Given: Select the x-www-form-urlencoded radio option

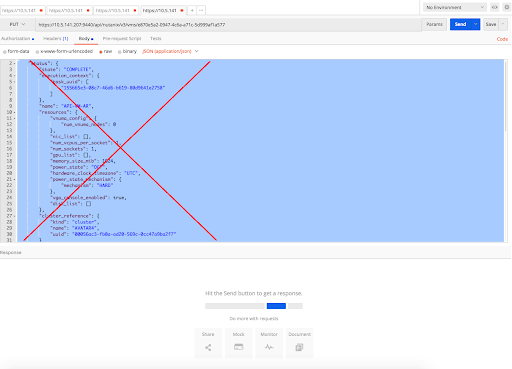Looking at the screenshot, I should 37,52.
